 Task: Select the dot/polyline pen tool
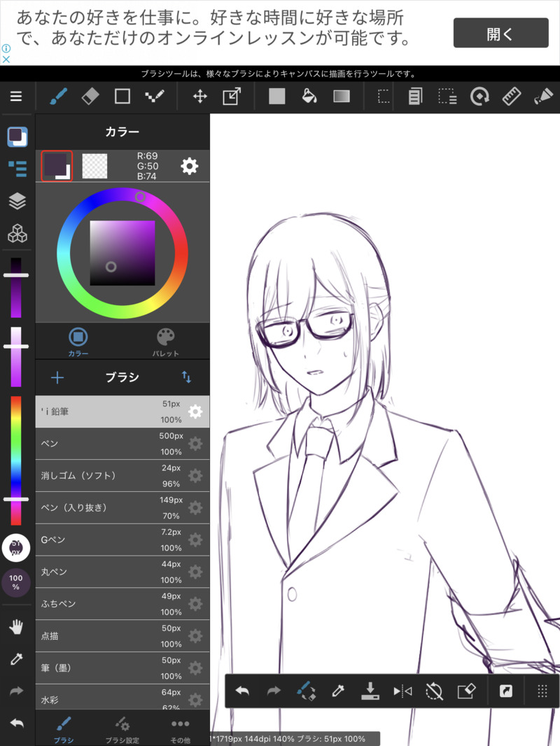pyautogui.click(x=155, y=97)
